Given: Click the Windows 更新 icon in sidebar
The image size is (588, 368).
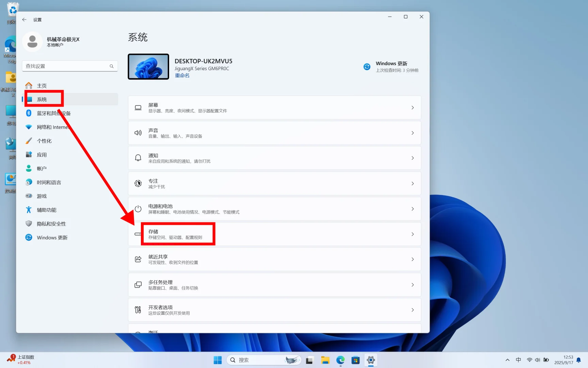Looking at the screenshot, I should tap(29, 237).
